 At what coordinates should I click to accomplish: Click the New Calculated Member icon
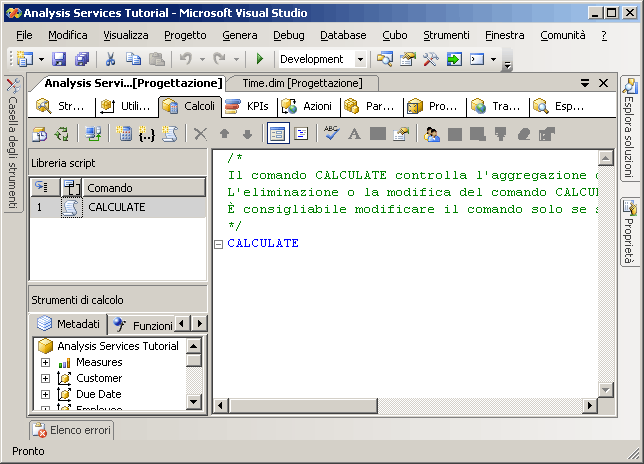(x=124, y=134)
